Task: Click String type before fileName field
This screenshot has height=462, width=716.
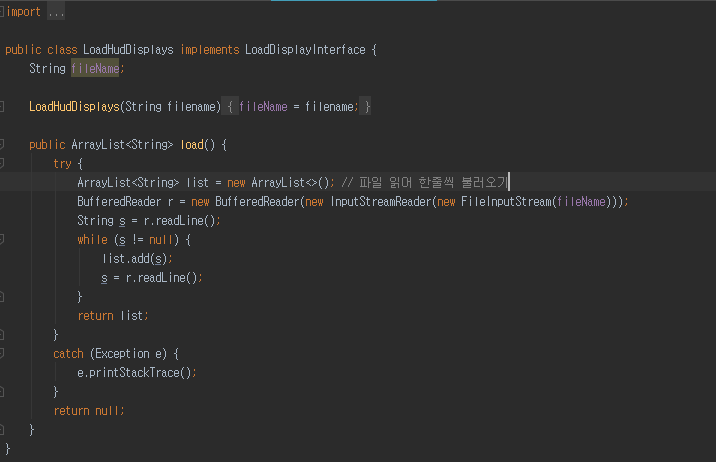Action: pyautogui.click(x=47, y=68)
